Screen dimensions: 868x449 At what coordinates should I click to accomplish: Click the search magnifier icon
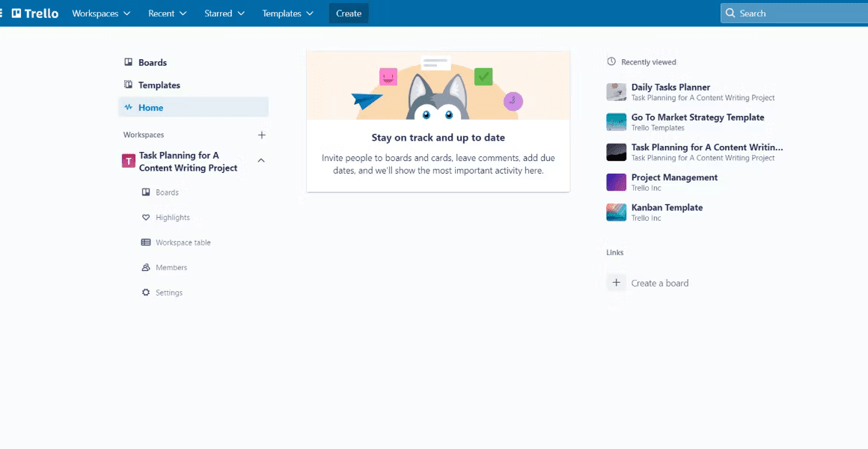tap(731, 13)
